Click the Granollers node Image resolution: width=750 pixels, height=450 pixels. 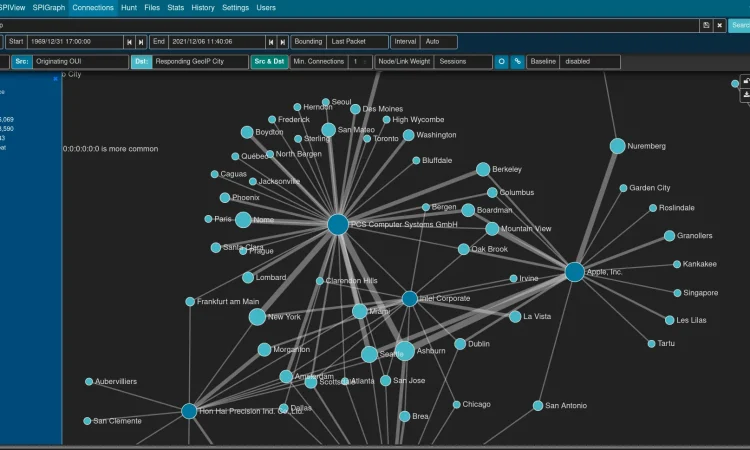coord(670,236)
